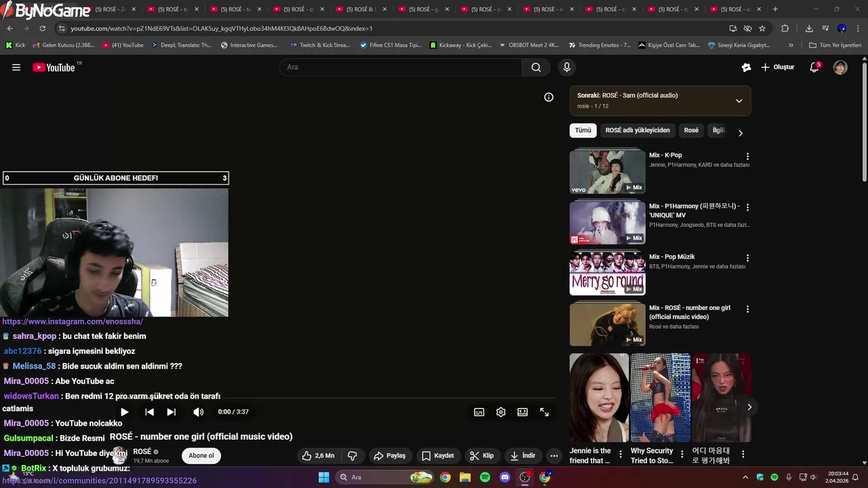
Task: Show the video info card icon
Action: coord(549,97)
